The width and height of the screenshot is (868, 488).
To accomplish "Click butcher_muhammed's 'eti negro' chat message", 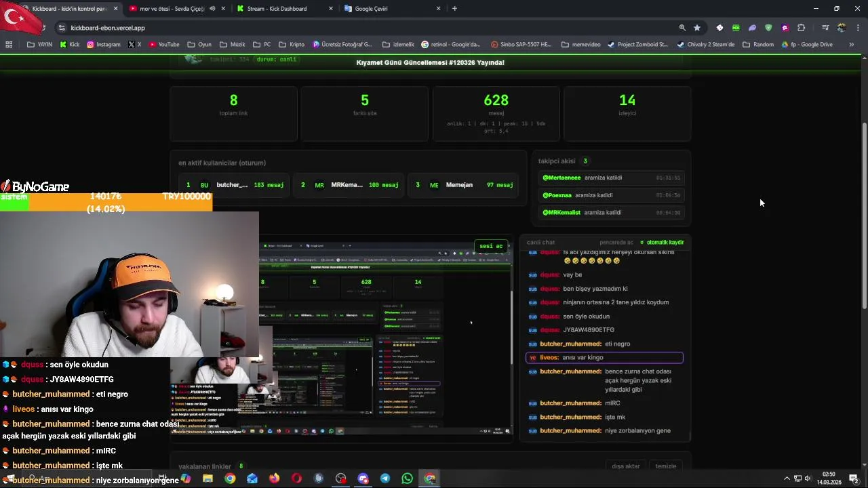I will point(605,344).
